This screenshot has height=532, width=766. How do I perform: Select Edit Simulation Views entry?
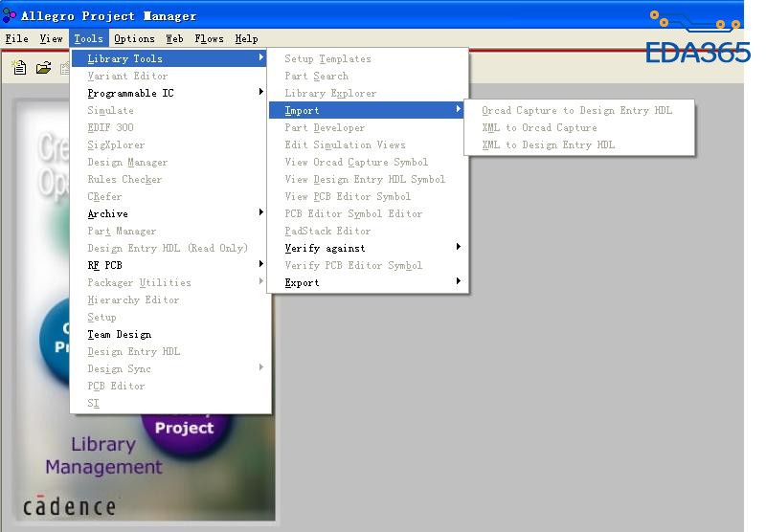[x=368, y=144]
